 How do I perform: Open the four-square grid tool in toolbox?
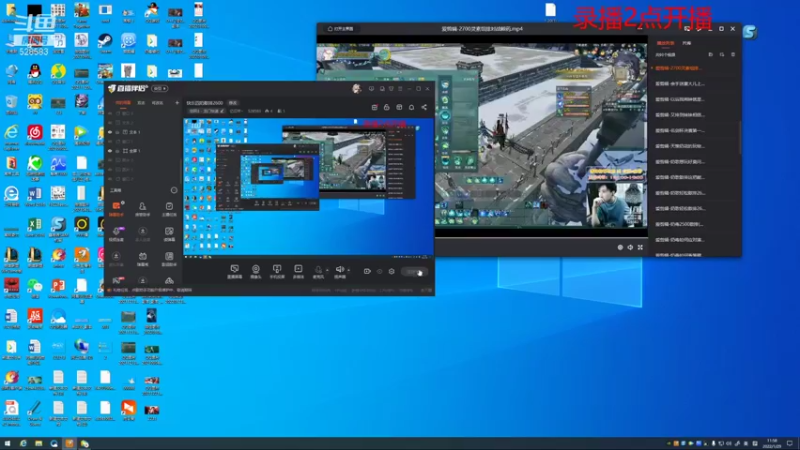pos(169,233)
